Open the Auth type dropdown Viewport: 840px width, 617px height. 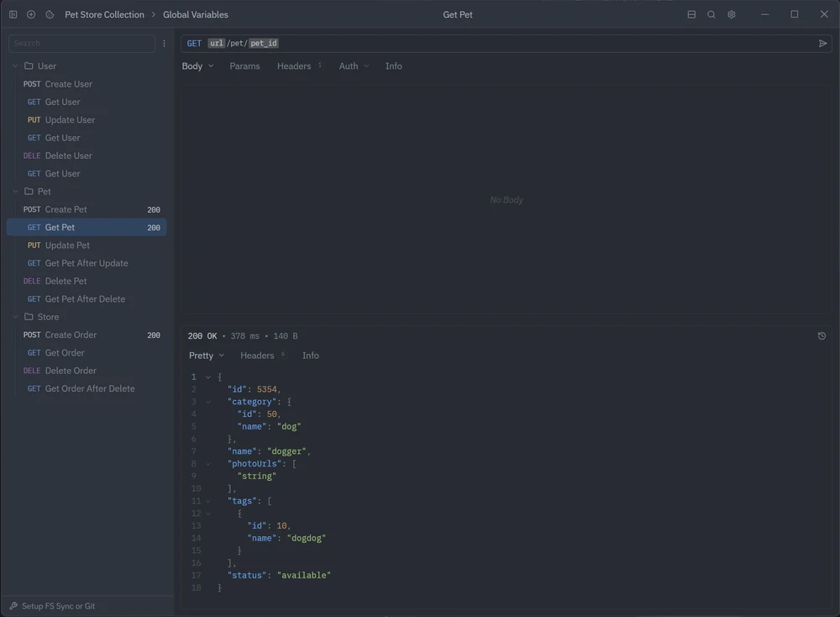click(354, 66)
